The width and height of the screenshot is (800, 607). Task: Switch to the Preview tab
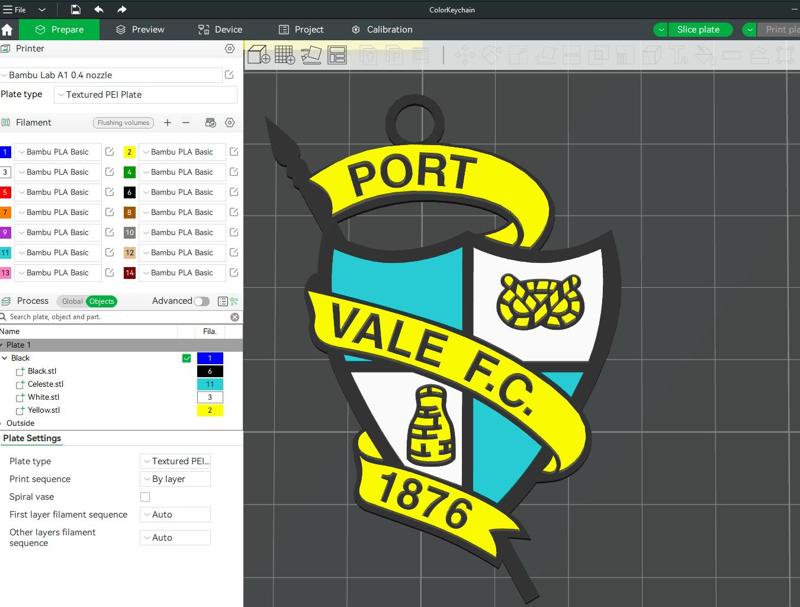point(140,30)
